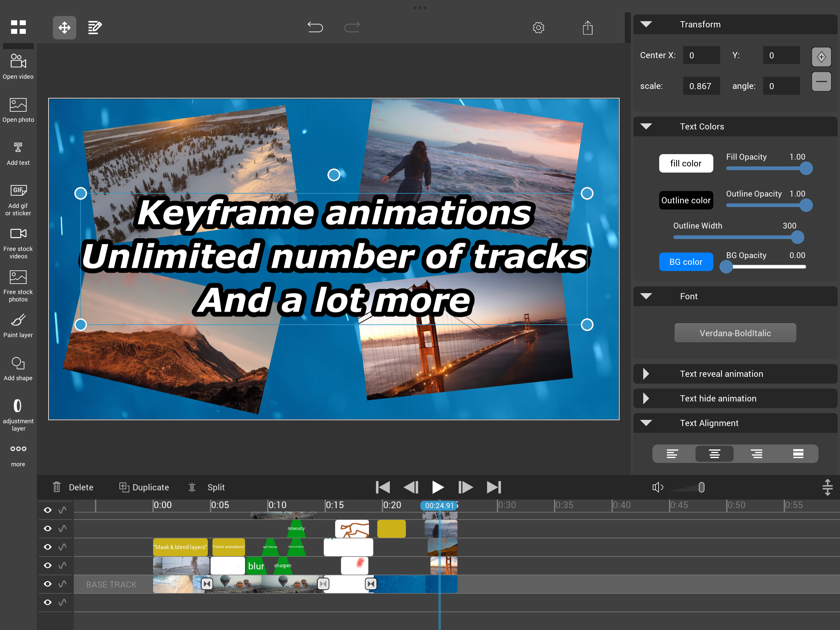Click the scale input field
Viewport: 840px width, 630px height.
point(701,86)
